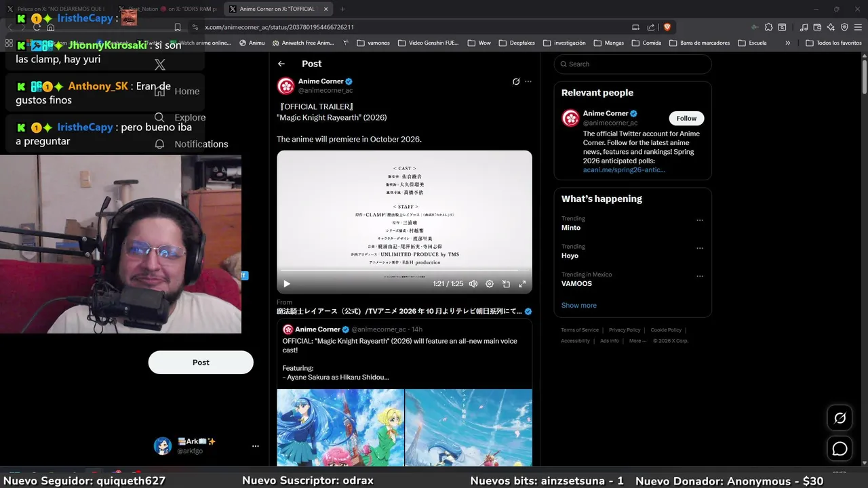Open the floating Messages chat button
Screen dimensions: 868x488
tap(840, 449)
